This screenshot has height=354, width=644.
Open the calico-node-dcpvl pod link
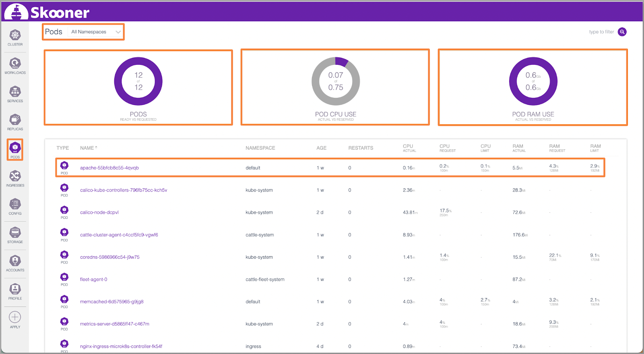click(99, 212)
